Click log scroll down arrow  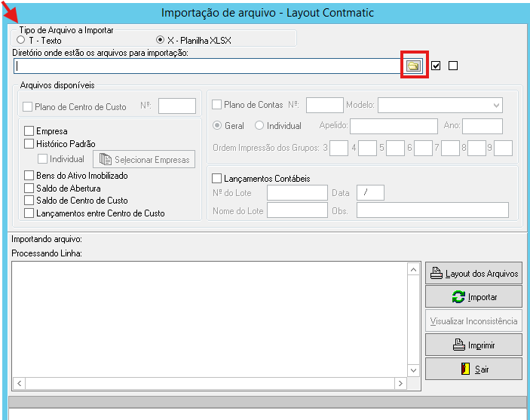413,370
